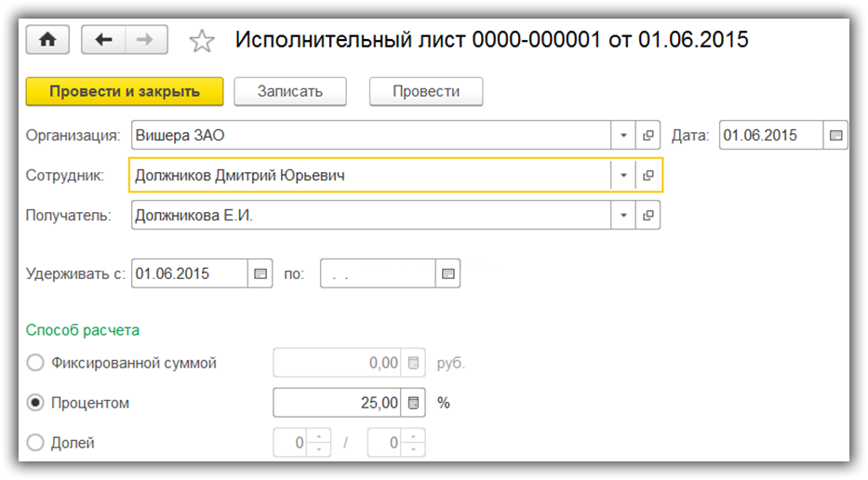Edit the Удерживать с date field

pyautogui.click(x=189, y=273)
